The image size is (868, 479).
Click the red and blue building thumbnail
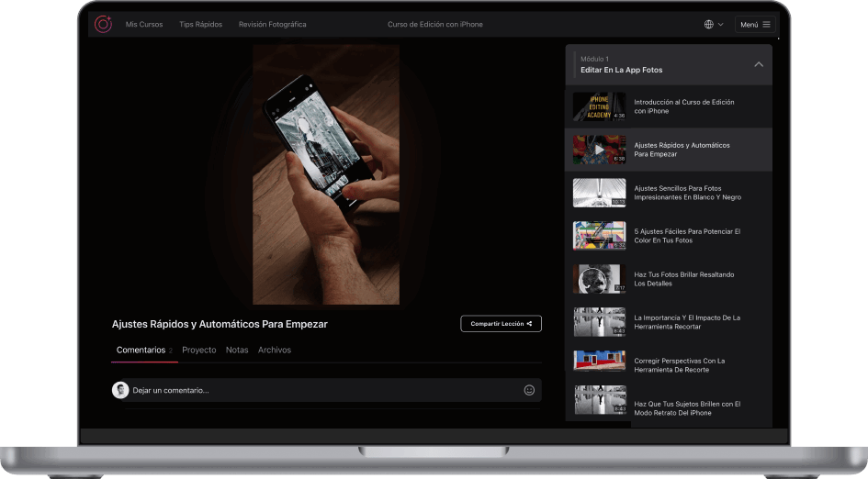point(599,360)
